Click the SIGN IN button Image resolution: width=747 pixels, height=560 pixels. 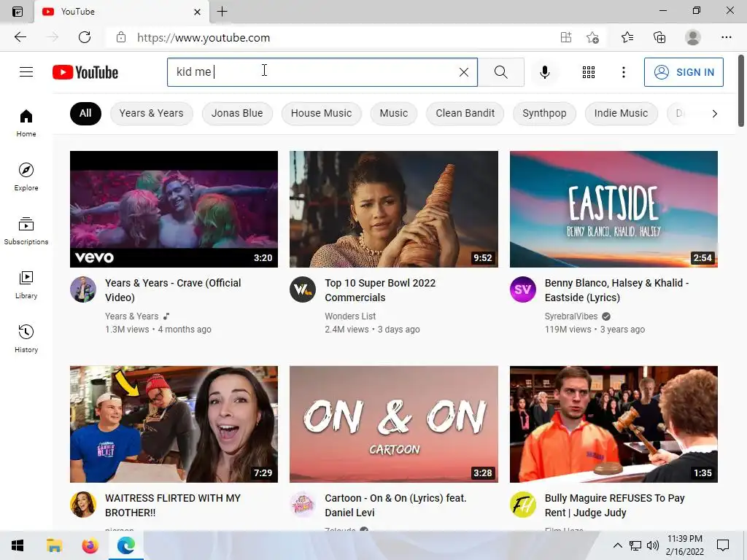click(684, 72)
